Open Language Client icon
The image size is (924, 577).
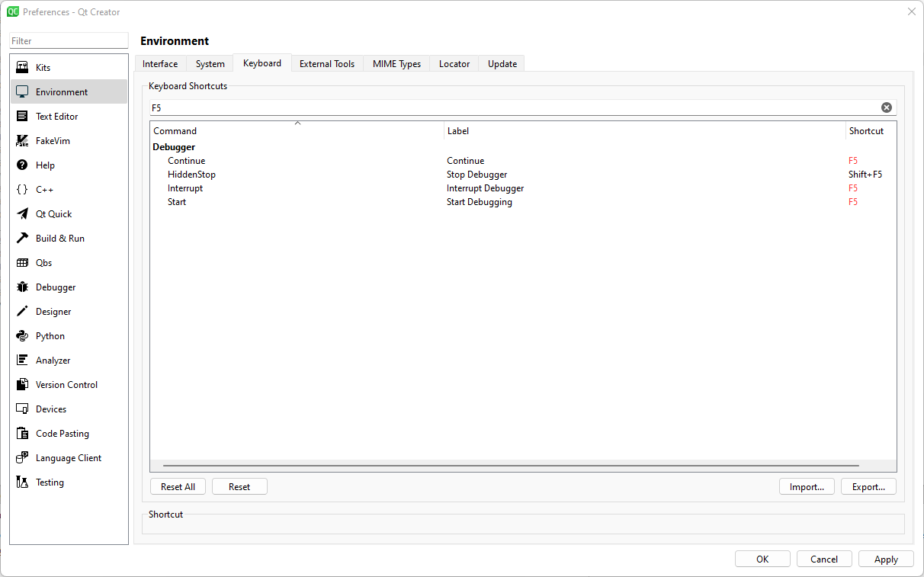(x=22, y=458)
